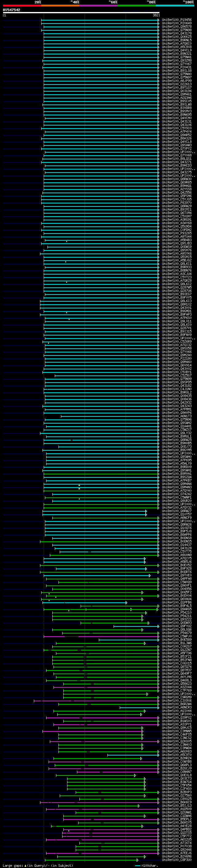The width and height of the screenshot is (197, 868).
Task: Click UniRef100_B0E589 label
Action: tap(176, 640)
